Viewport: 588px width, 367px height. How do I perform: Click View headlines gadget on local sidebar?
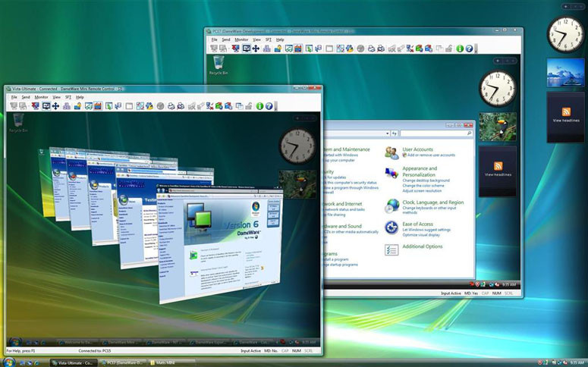click(x=565, y=117)
